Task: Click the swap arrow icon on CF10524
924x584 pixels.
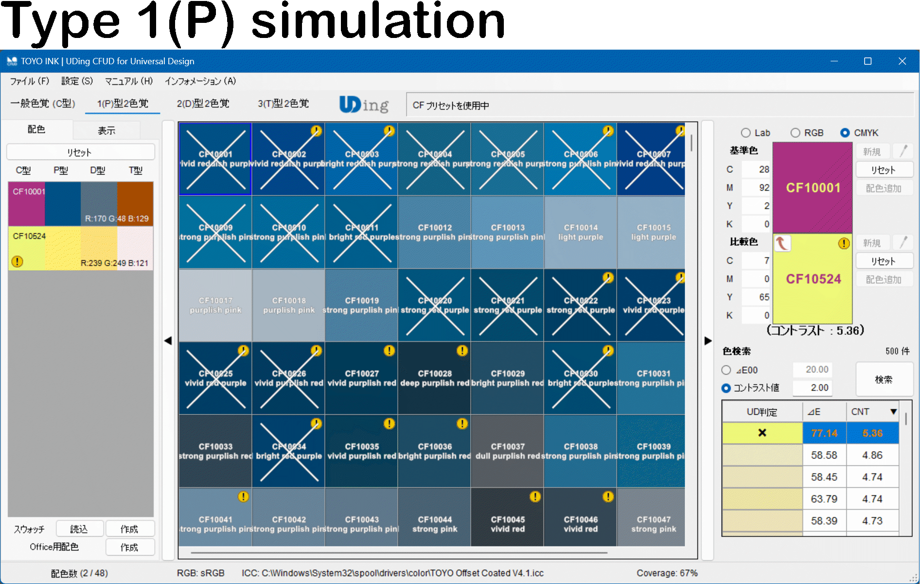Action: pos(782,243)
